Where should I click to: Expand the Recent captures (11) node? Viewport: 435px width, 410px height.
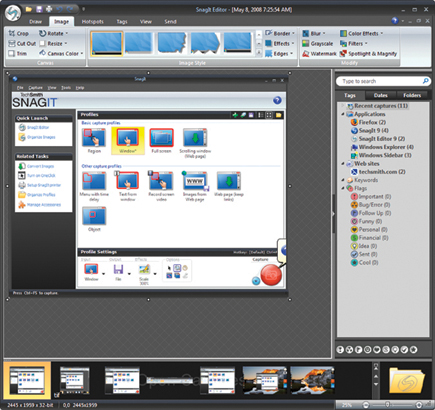tap(342, 105)
